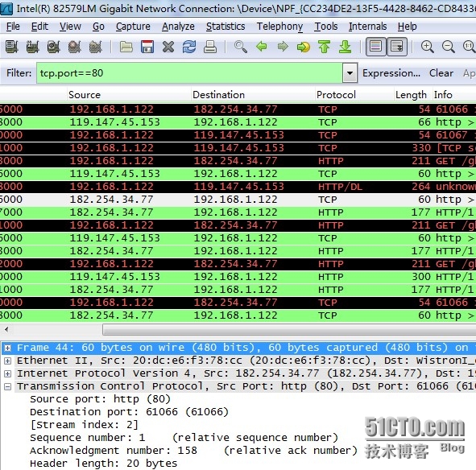Open the Tools menu

click(326, 27)
